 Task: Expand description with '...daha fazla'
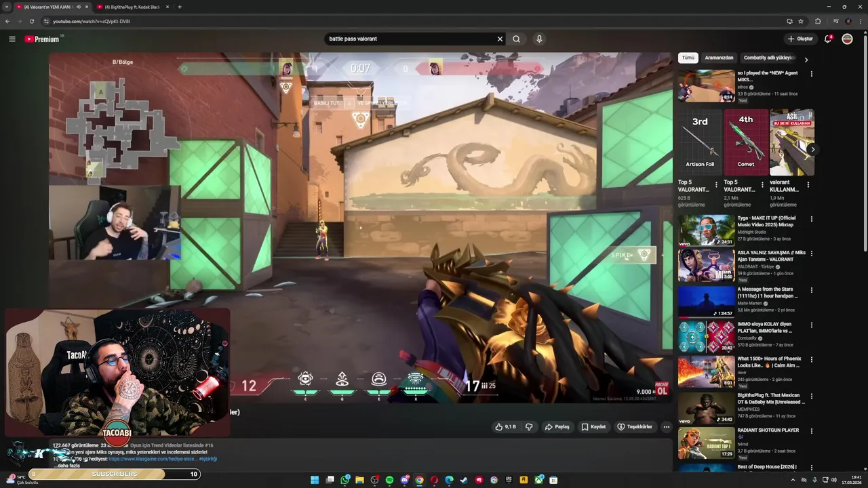67,466
